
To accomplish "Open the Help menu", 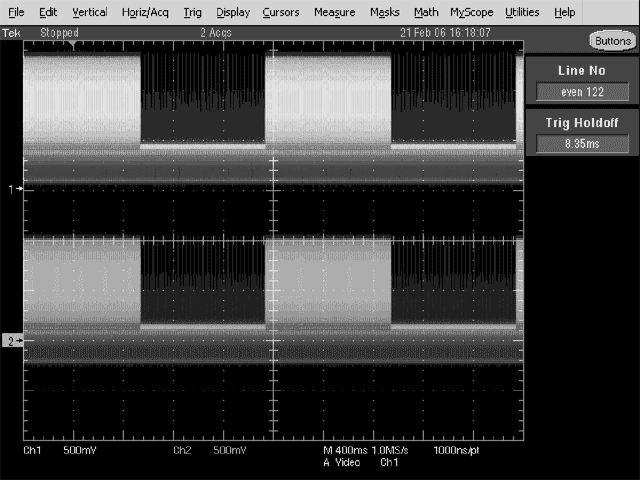I will pyautogui.click(x=564, y=12).
